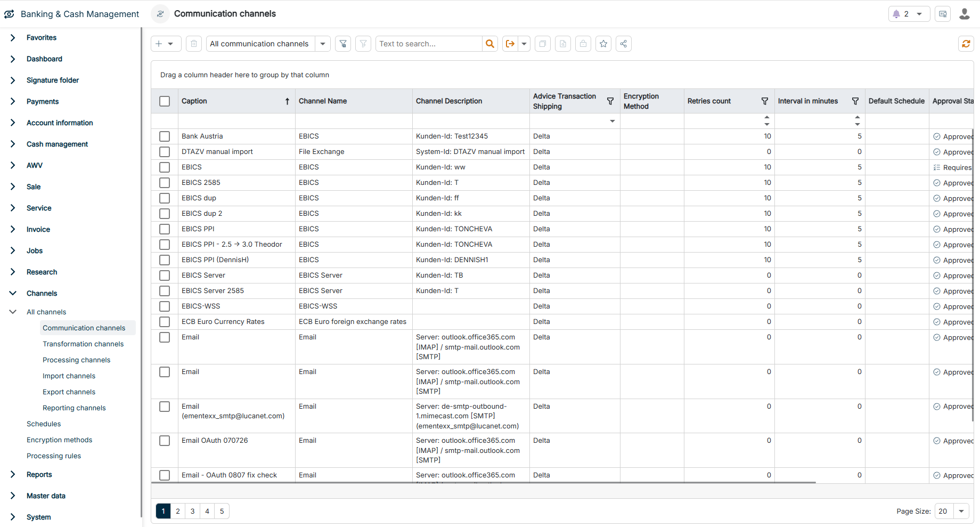Viewport: 980px width, 527px height.
Task: Click the Channel Description filter input
Action: [x=471, y=121]
